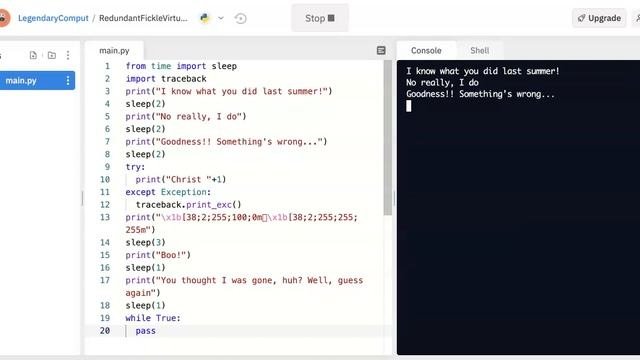Switch to the Shell tab
The height and width of the screenshot is (360, 640).
point(480,51)
